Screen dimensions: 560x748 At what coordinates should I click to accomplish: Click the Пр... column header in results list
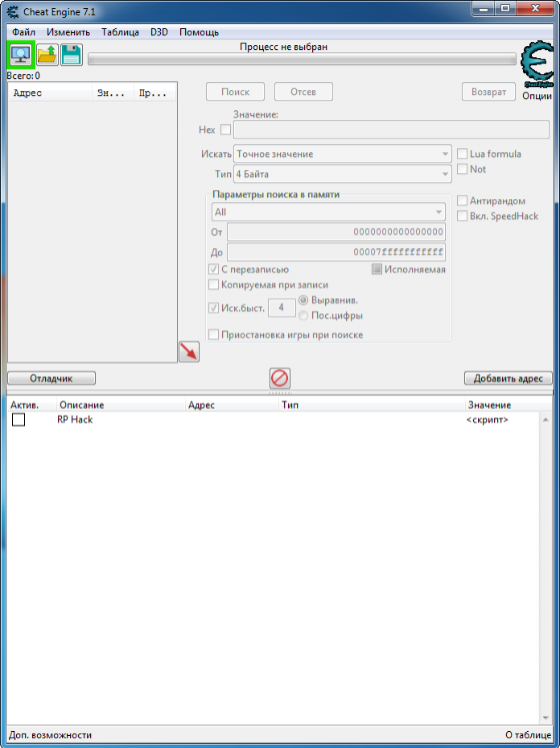point(154,93)
